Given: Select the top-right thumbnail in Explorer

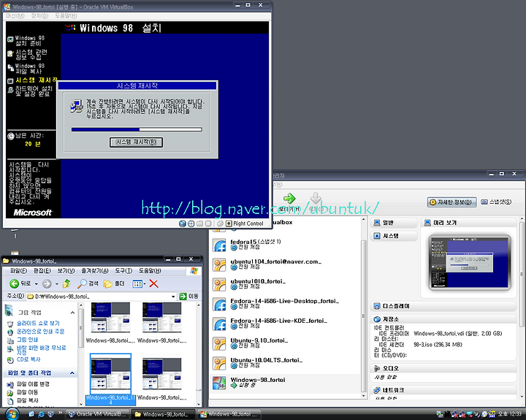Looking at the screenshot, I should [x=162, y=323].
